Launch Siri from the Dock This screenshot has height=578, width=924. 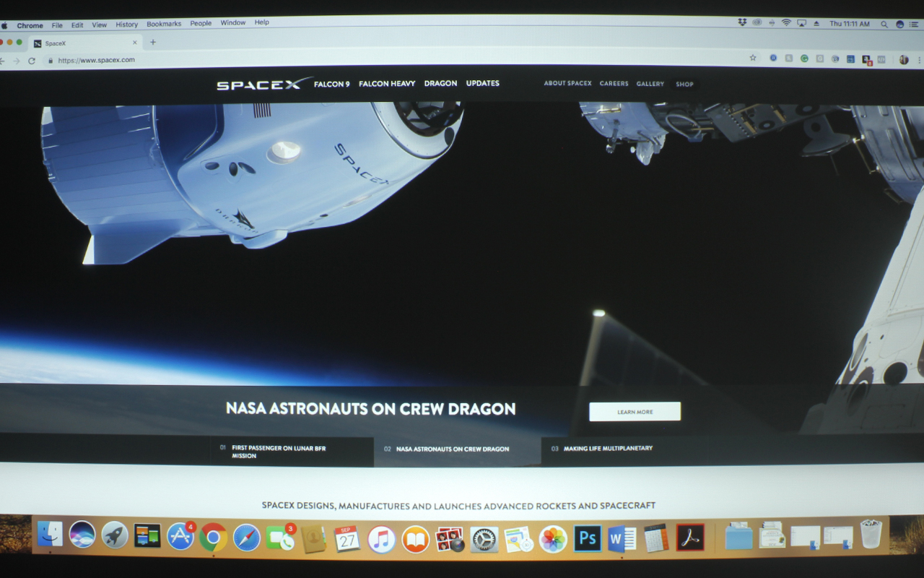click(x=82, y=535)
